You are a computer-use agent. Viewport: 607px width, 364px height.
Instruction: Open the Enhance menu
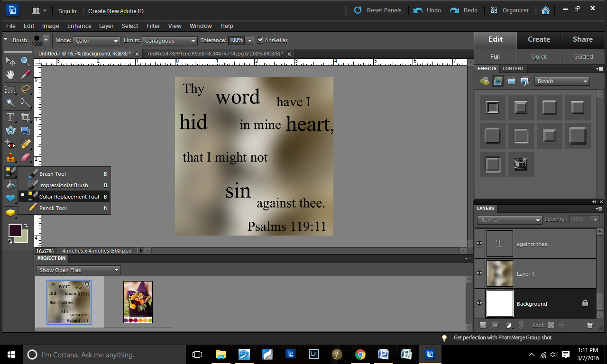pos(79,26)
